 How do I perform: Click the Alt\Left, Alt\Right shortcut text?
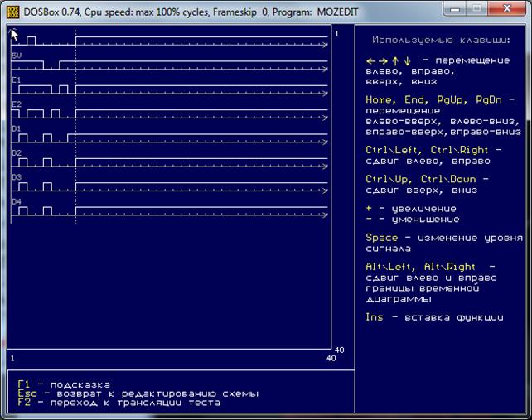click(x=420, y=267)
